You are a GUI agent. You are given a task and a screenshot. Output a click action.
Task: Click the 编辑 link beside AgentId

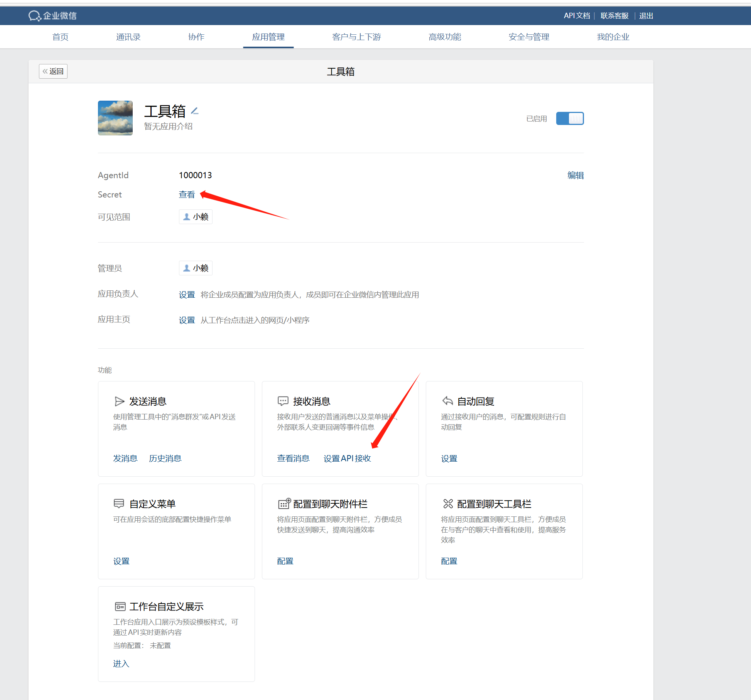pyautogui.click(x=575, y=175)
